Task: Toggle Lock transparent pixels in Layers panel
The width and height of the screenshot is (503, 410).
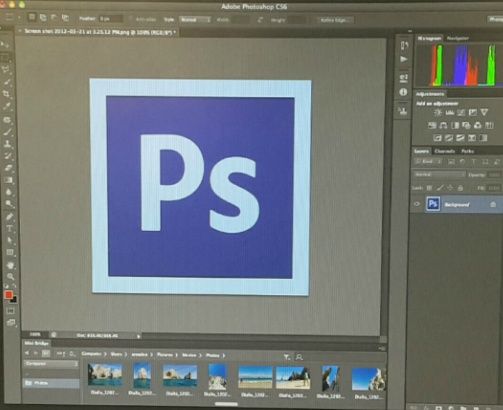Action: coord(430,188)
